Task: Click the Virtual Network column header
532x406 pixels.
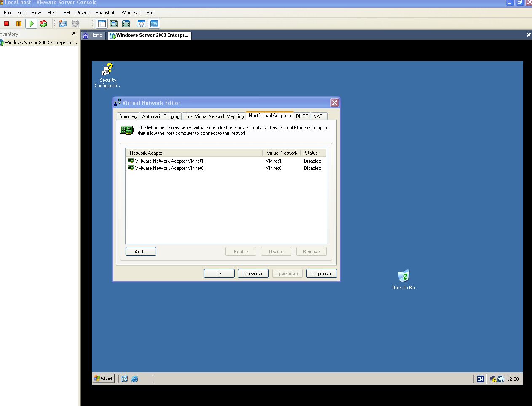Action: click(x=282, y=153)
